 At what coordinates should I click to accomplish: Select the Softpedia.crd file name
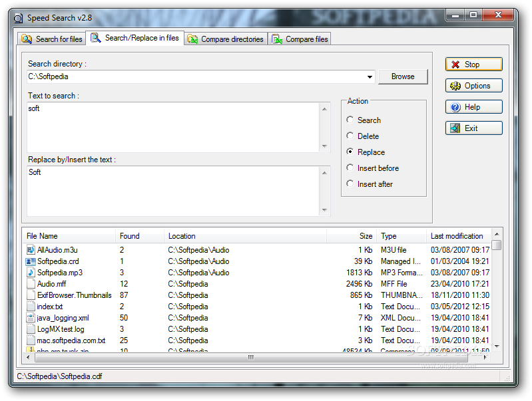(x=58, y=261)
